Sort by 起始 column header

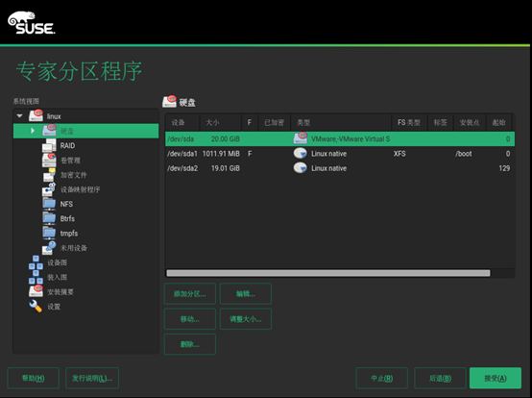[x=499, y=122]
